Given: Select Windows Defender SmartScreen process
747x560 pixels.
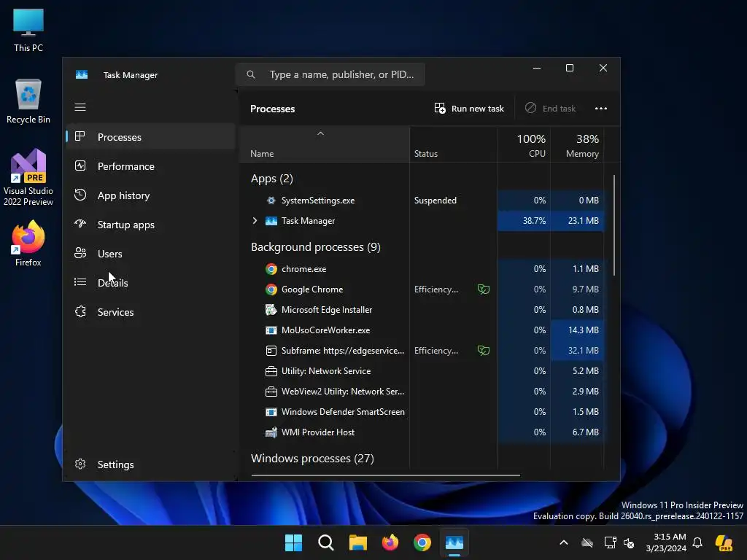Looking at the screenshot, I should point(422,412).
